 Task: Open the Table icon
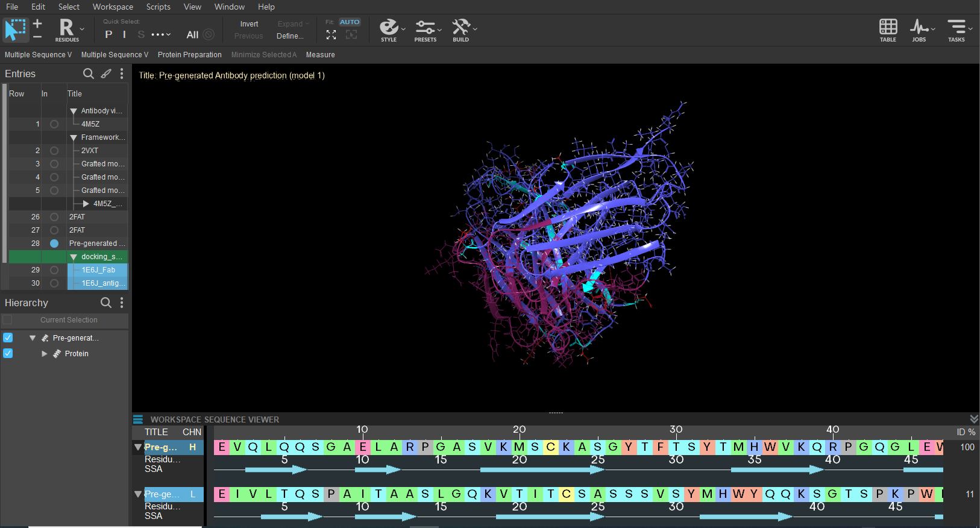pyautogui.click(x=888, y=30)
